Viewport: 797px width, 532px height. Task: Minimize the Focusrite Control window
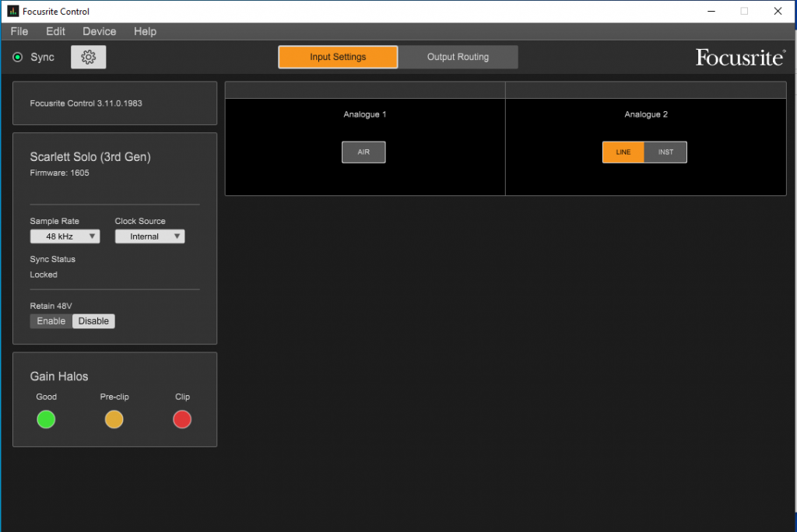(711, 11)
